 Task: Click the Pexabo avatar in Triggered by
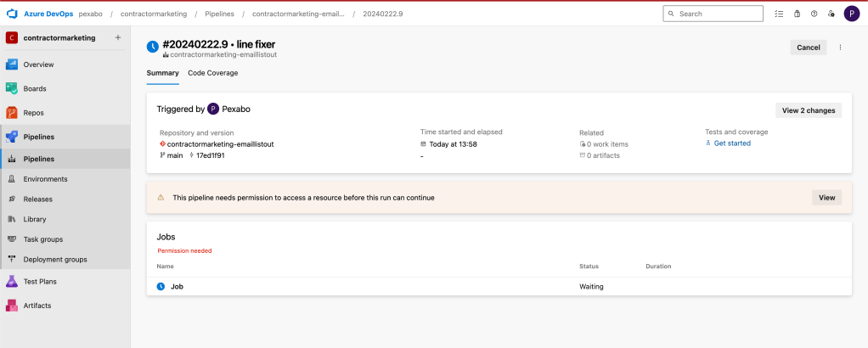coord(213,109)
